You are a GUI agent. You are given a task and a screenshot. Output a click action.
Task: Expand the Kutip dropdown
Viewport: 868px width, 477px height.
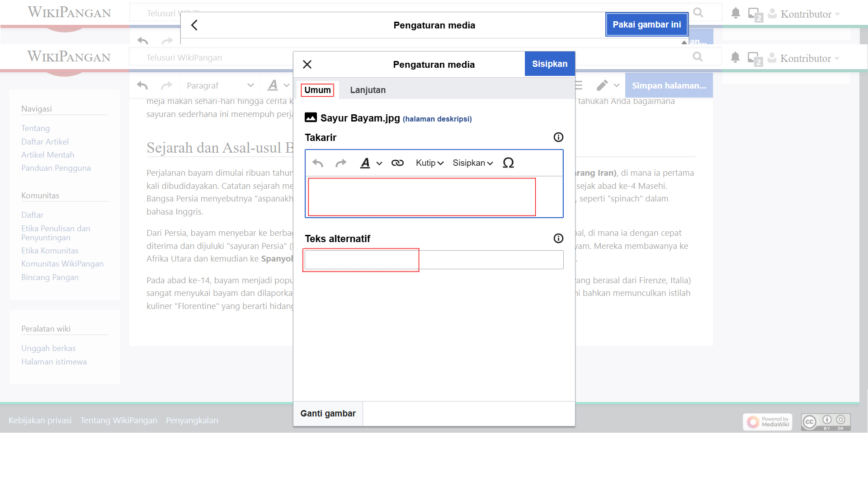click(x=429, y=163)
